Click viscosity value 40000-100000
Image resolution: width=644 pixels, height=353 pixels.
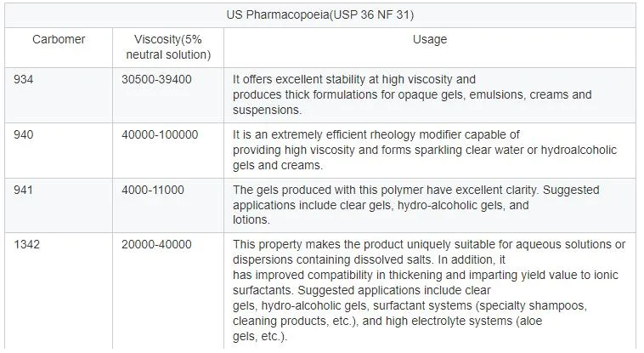pos(160,134)
